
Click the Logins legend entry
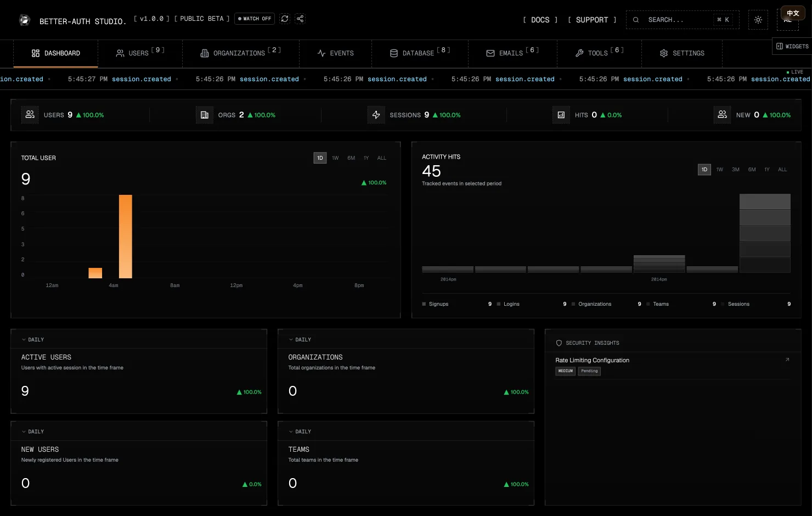pyautogui.click(x=531, y=304)
